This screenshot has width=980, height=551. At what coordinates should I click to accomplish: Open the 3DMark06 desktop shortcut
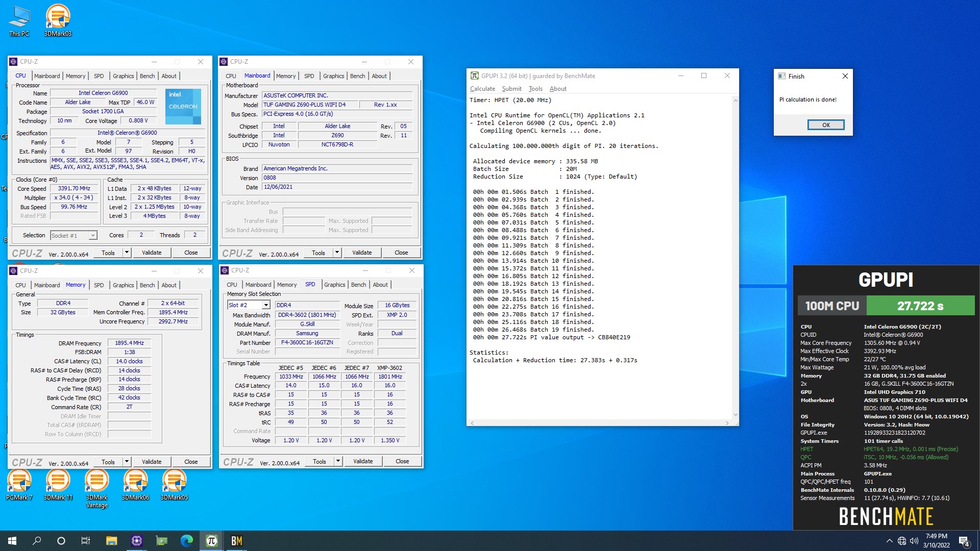(135, 485)
